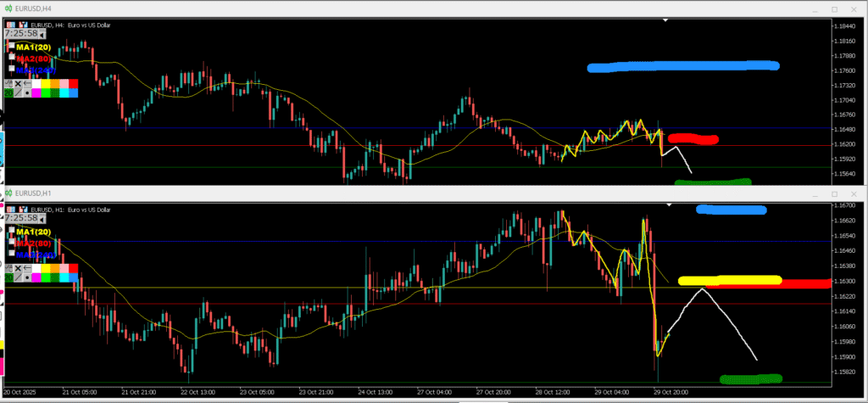Click the 7:25:58 candle timer on the H1 chart
Screen dimensions: 868x403
tap(22, 219)
